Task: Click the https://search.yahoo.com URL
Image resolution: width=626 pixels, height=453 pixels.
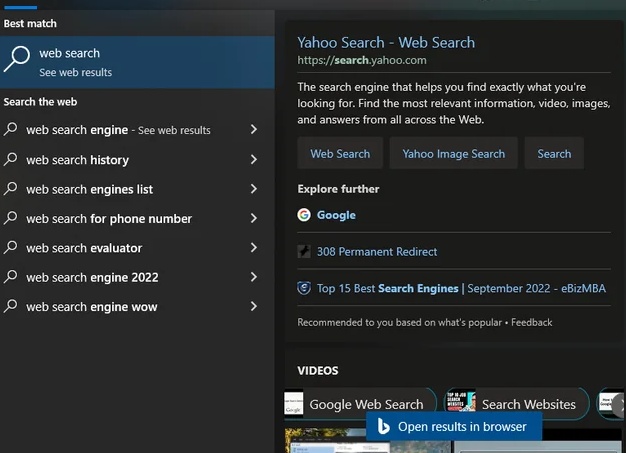Action: 362,60
